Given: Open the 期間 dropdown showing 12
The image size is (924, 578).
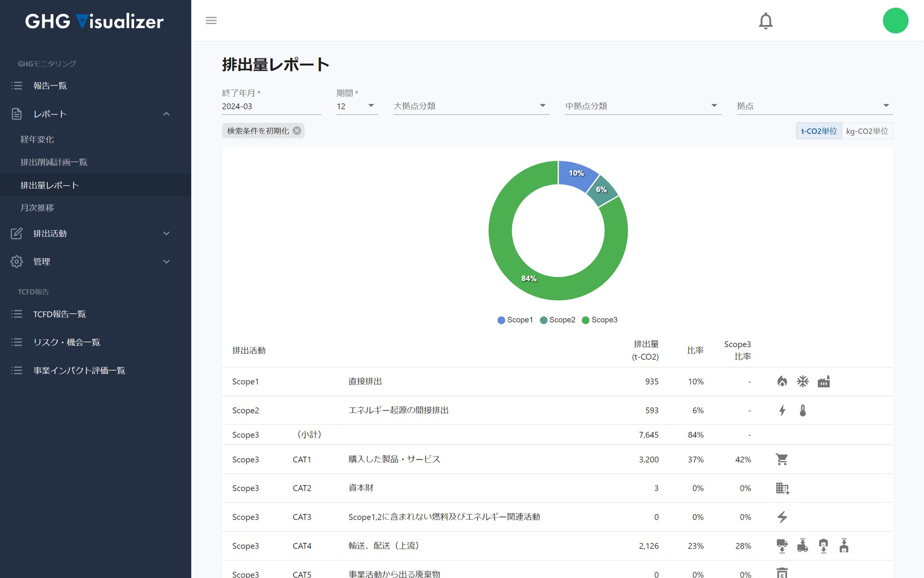Looking at the screenshot, I should tap(356, 106).
